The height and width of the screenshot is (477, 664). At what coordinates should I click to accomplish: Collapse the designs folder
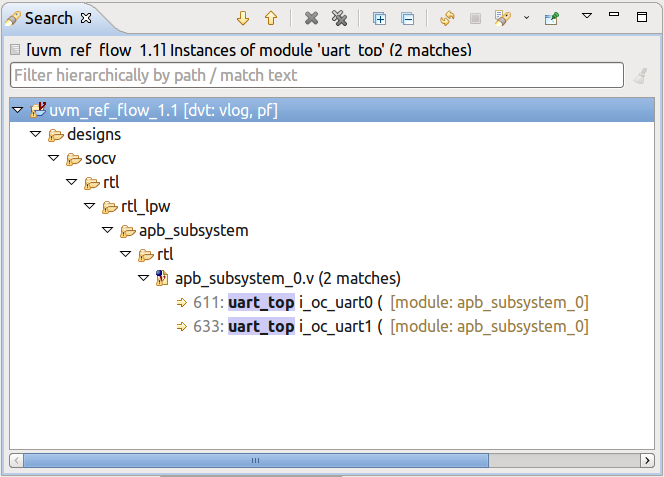click(36, 134)
